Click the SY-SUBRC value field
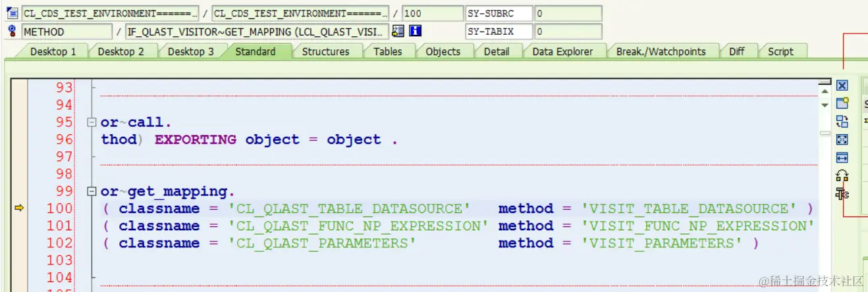 click(x=568, y=13)
